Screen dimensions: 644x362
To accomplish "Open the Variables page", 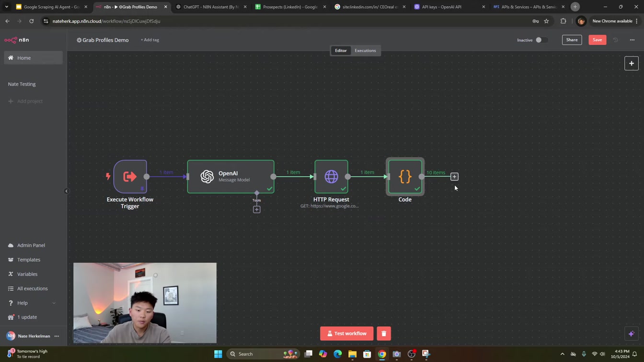I will coord(23,274).
